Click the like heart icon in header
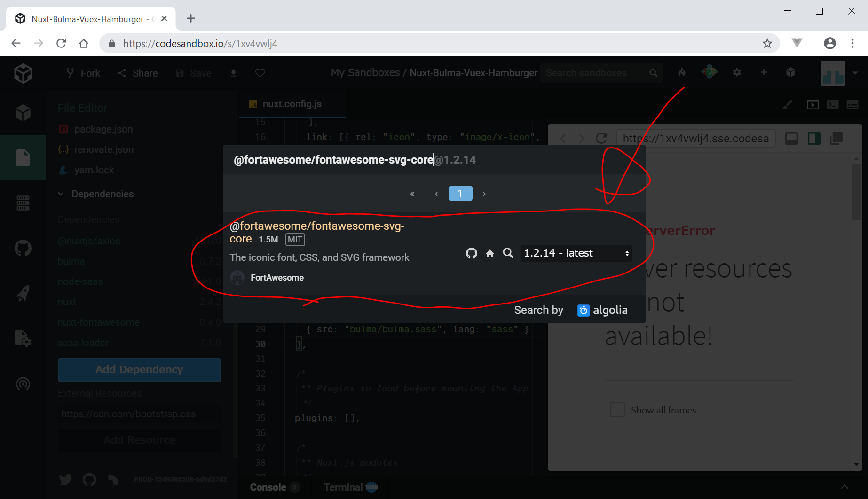The width and height of the screenshot is (868, 499). (x=260, y=73)
